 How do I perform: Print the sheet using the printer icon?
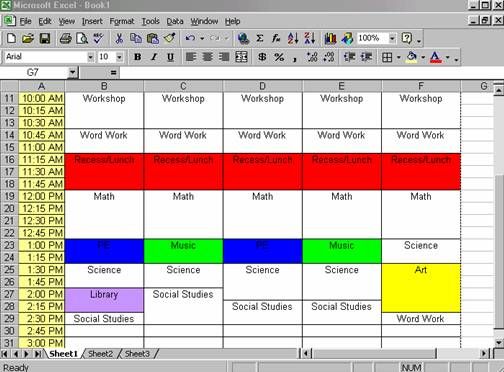pyautogui.click(x=66, y=38)
